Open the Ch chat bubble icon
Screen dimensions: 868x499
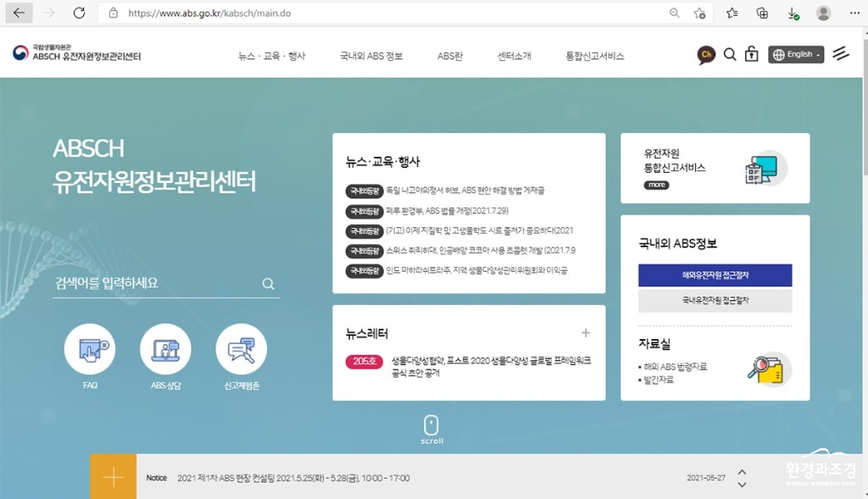(x=706, y=55)
